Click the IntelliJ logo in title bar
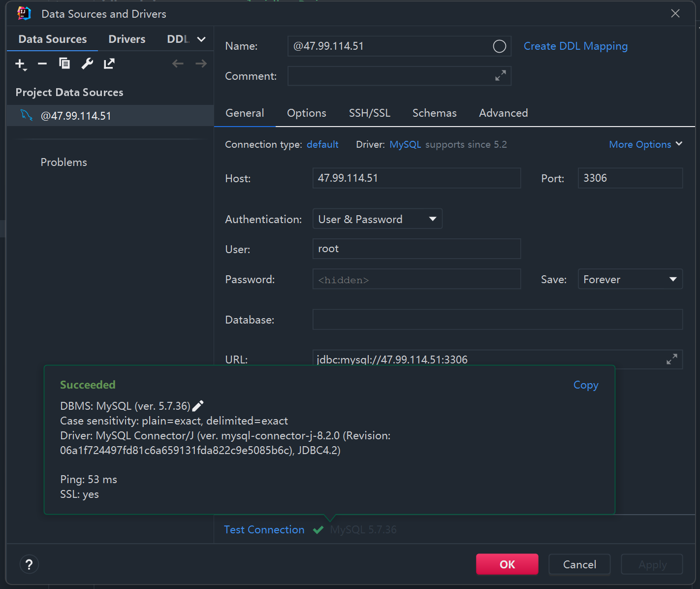 [x=24, y=13]
